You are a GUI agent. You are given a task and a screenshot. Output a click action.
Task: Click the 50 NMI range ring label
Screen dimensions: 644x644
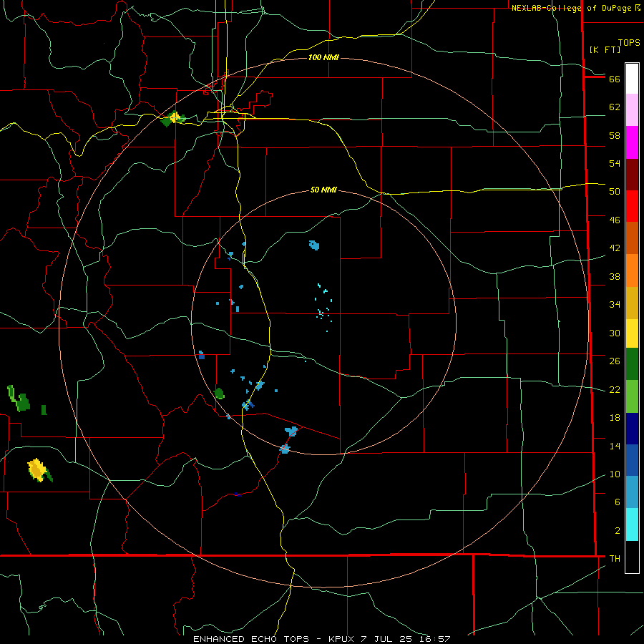pyautogui.click(x=323, y=190)
